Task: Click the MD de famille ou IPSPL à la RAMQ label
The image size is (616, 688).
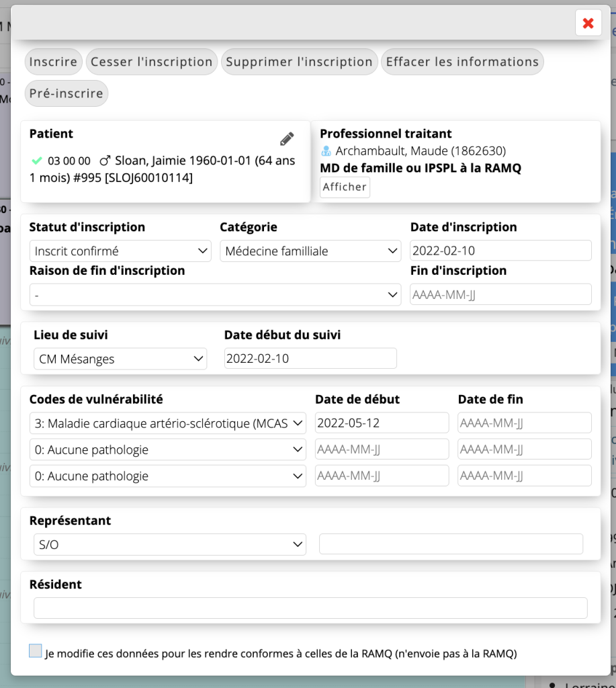Action: 421,168
